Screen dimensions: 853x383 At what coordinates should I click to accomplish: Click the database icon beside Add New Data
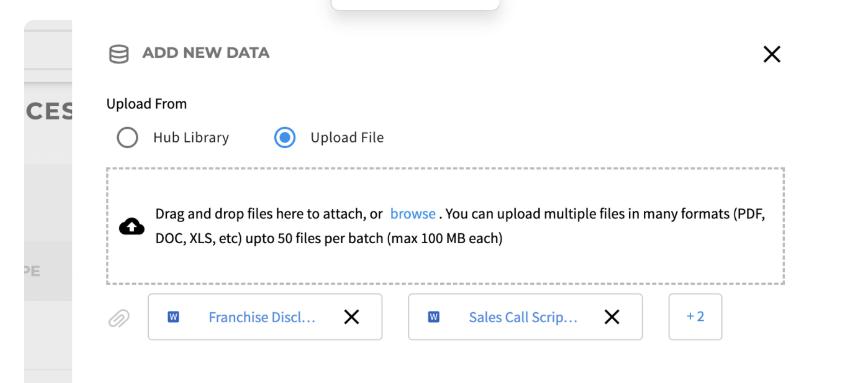coord(119,54)
